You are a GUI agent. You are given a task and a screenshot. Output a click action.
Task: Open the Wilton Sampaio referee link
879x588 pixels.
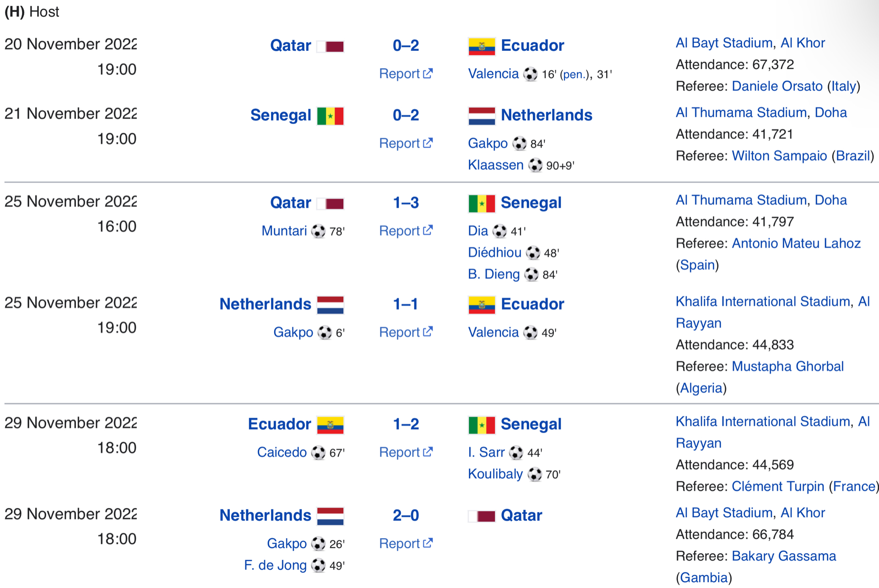pyautogui.click(x=779, y=156)
